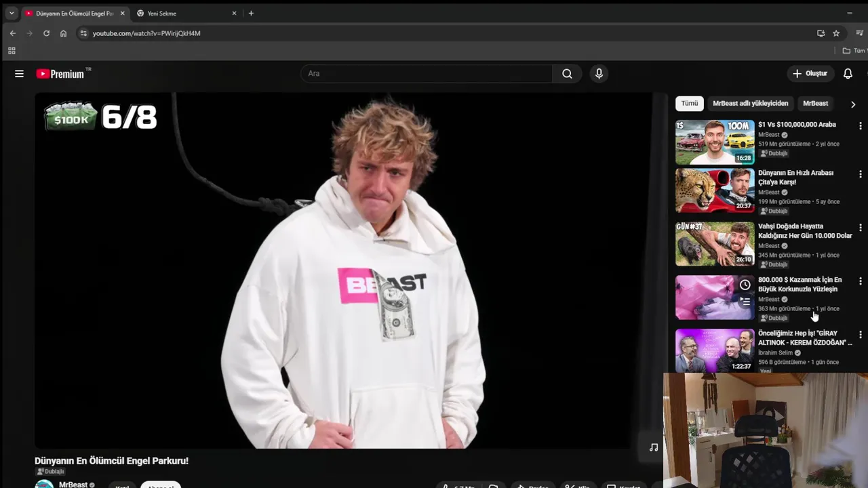Open the apps grid in bookmarks bar
Screen dimensions: 868x488
[x=12, y=51]
